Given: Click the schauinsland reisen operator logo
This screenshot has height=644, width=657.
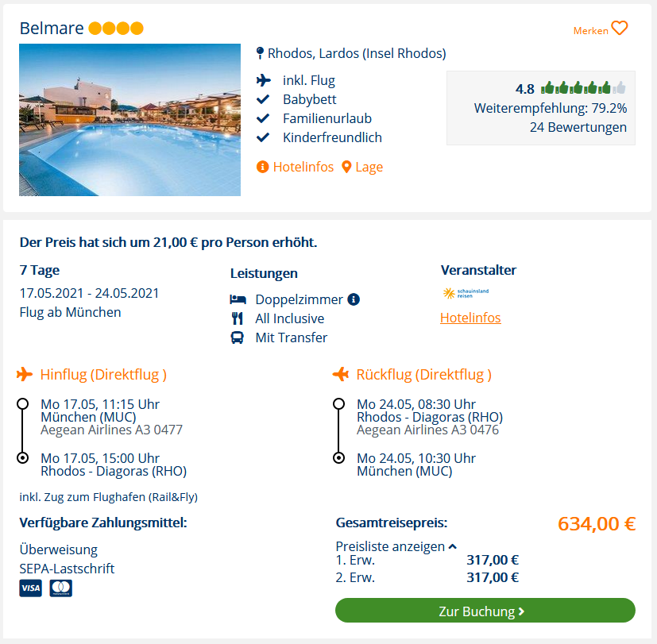Looking at the screenshot, I should (466, 293).
